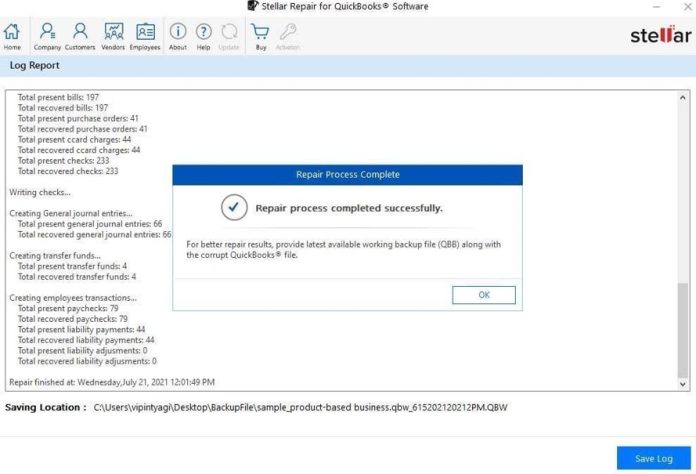
Task: Click the 'Saving Location :' label
Action: (46, 407)
